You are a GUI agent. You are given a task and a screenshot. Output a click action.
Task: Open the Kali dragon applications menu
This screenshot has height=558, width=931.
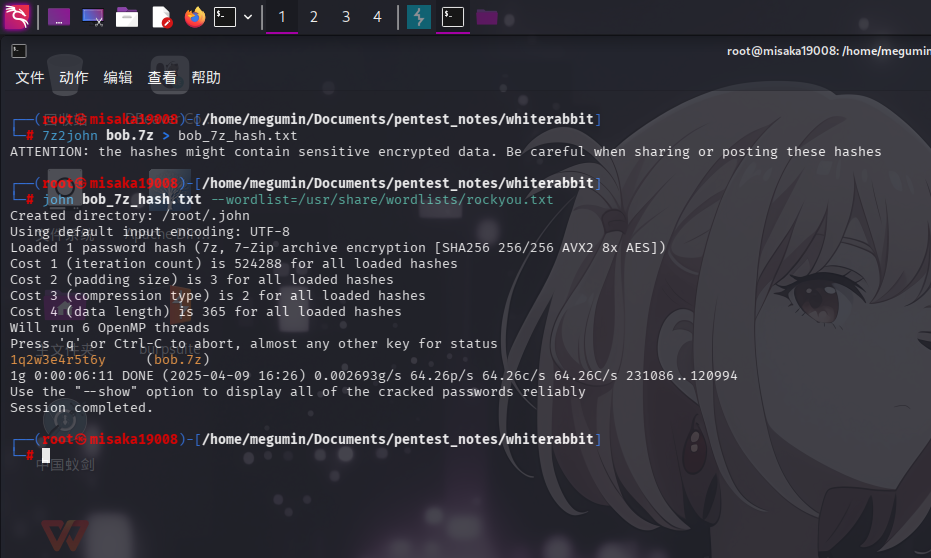tap(17, 17)
